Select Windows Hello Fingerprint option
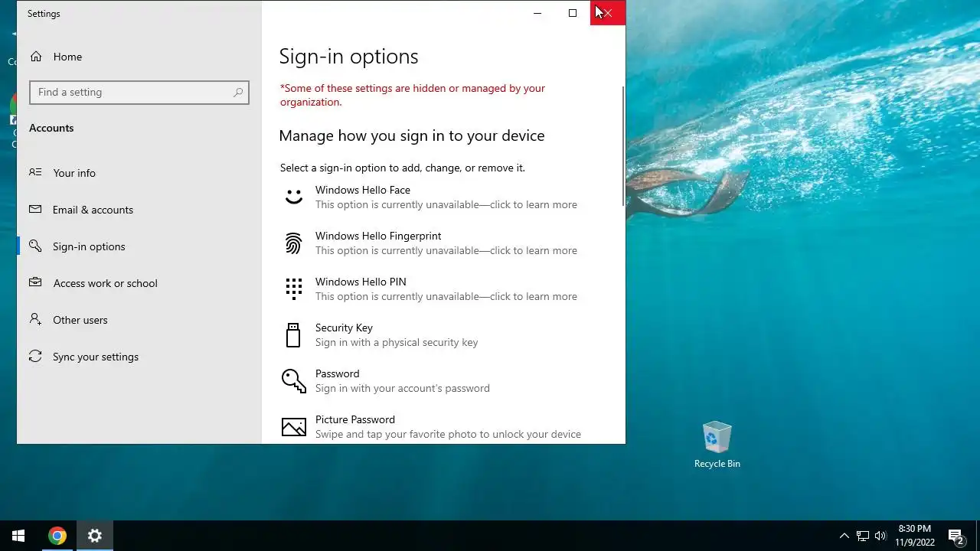980x551 pixels. point(443,243)
